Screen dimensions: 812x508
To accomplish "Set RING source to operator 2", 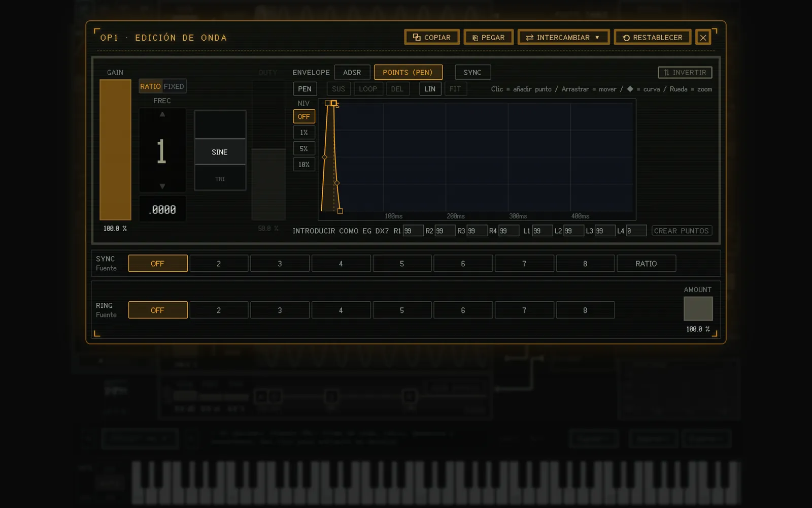I will click(219, 310).
